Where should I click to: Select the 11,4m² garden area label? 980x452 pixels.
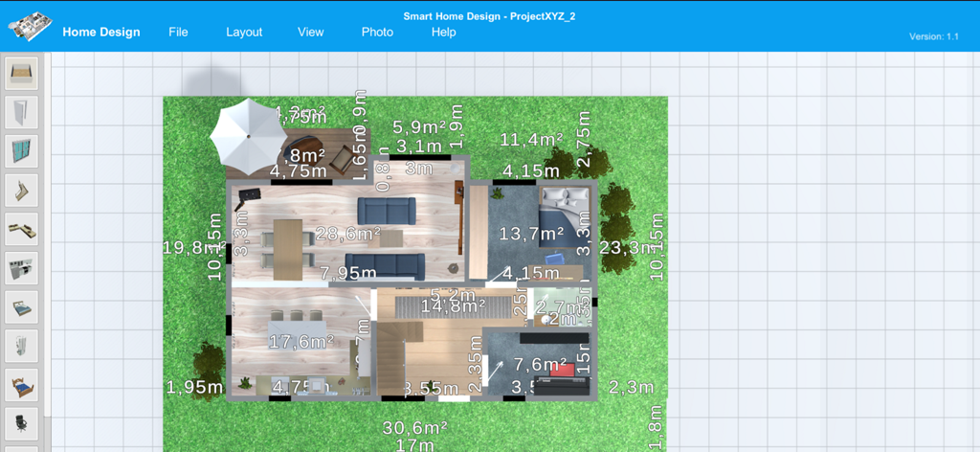tap(532, 140)
